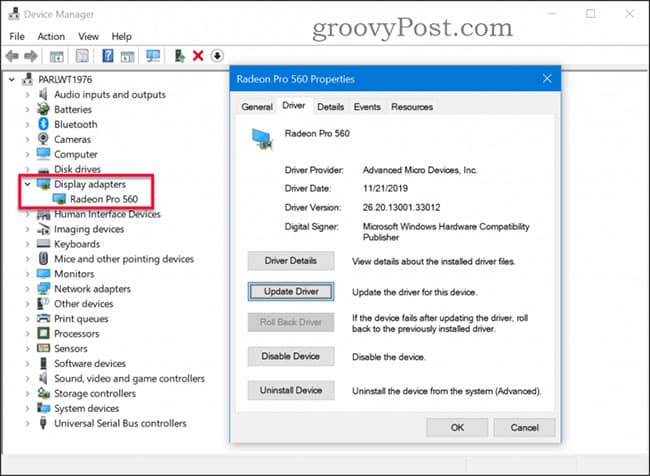Click the driver date 11/21/2019 text
Image resolution: width=650 pixels, height=476 pixels.
[x=385, y=188]
